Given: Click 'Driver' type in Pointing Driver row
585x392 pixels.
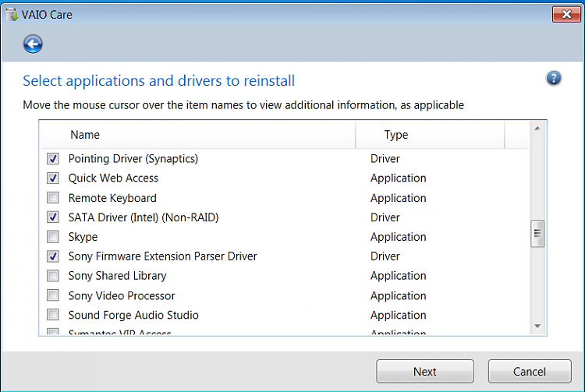Looking at the screenshot, I should tap(385, 159).
